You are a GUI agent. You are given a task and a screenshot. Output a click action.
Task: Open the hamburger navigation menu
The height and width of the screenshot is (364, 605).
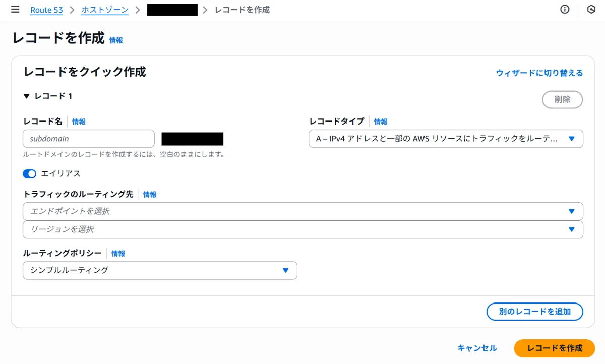coord(15,9)
